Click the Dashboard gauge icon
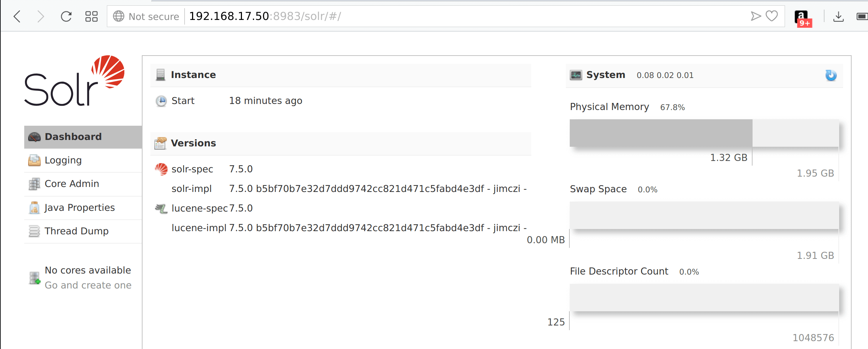The height and width of the screenshot is (349, 868). click(35, 137)
